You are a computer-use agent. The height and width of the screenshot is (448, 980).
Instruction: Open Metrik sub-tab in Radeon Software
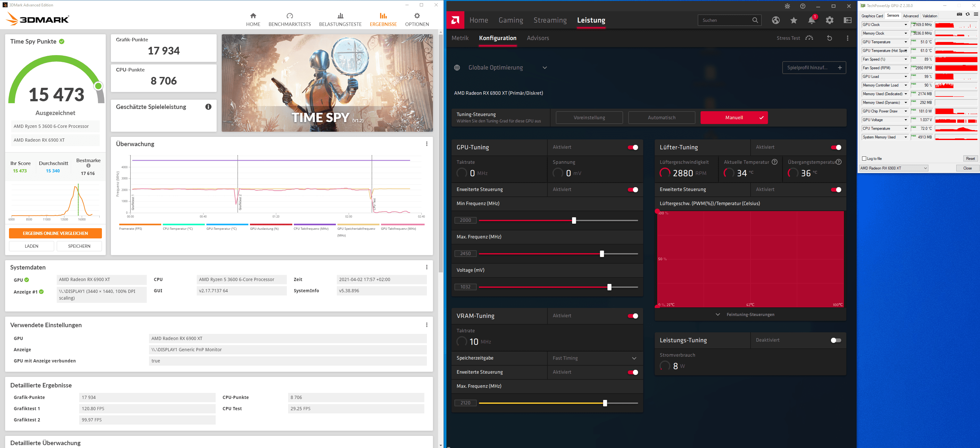pos(460,38)
